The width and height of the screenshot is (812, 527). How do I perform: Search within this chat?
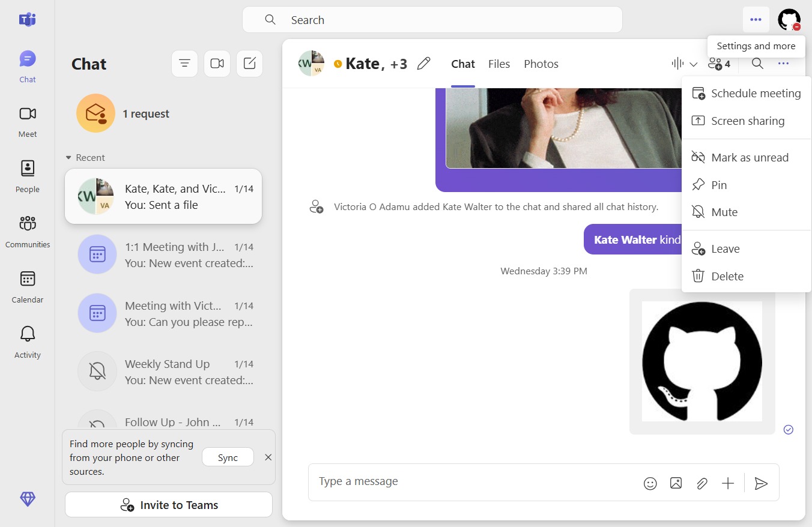(x=757, y=64)
